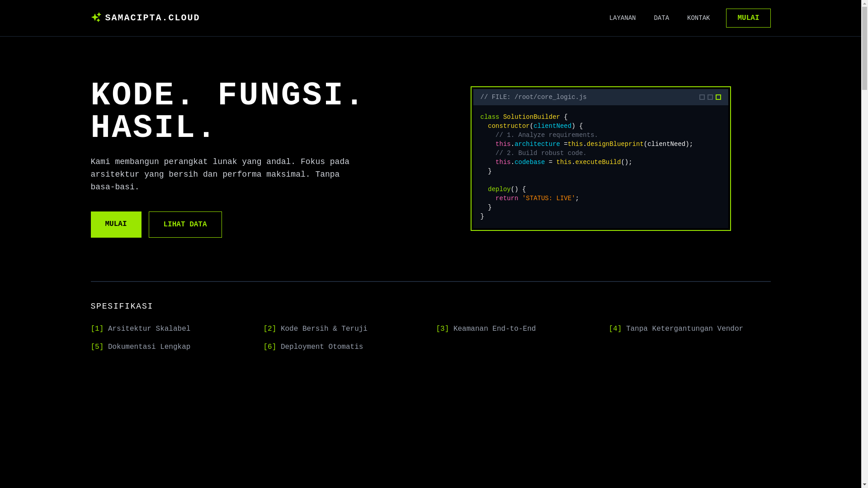Open the DATA nav item
Screen dimensions: 868x488
click(x=661, y=18)
